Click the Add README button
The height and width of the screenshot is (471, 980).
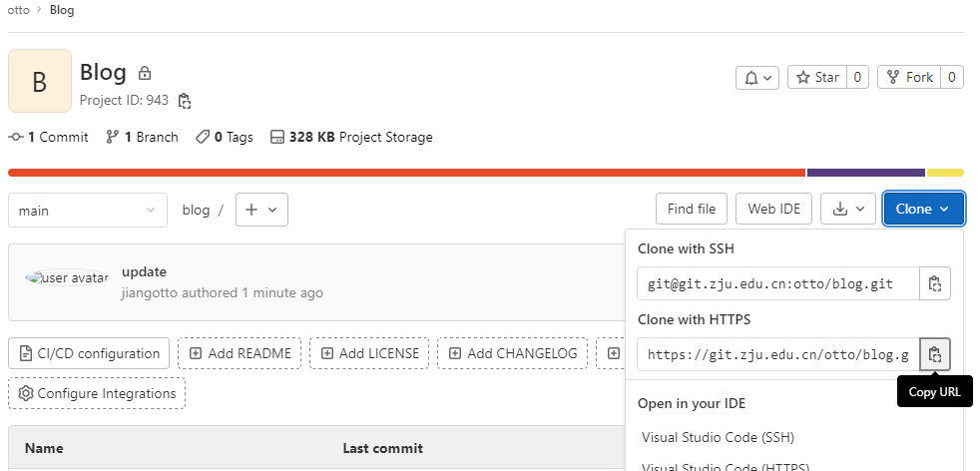click(240, 353)
